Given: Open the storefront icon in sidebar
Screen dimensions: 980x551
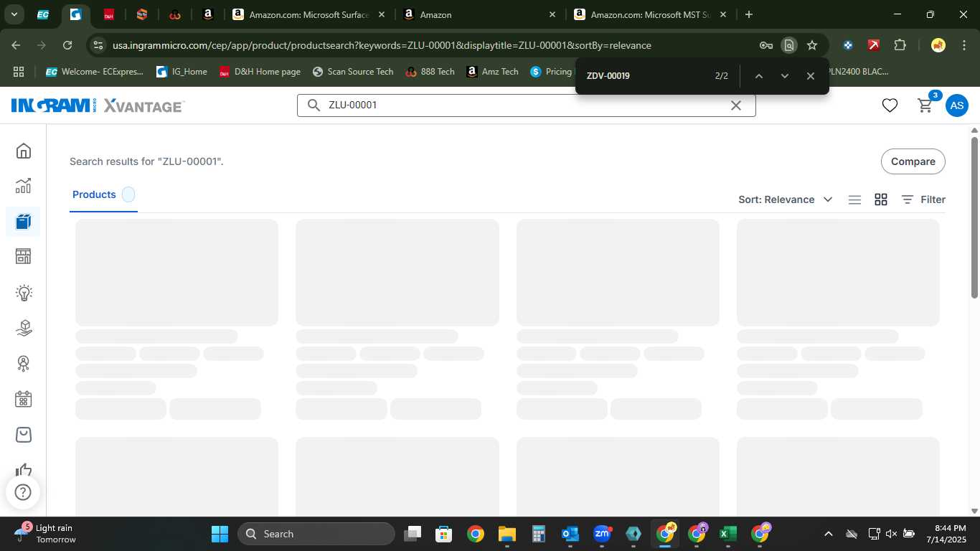Looking at the screenshot, I should click(24, 257).
